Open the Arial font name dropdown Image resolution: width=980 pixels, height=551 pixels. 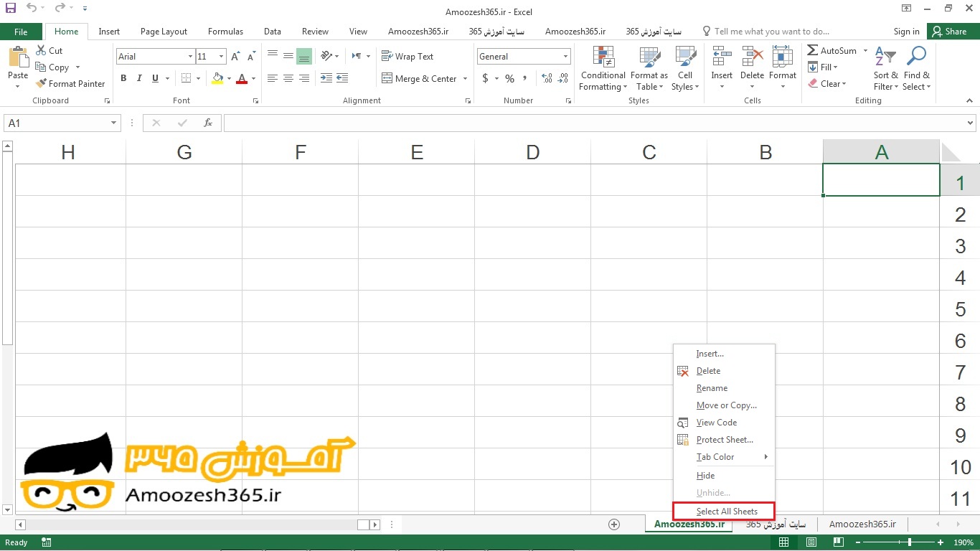(x=190, y=57)
